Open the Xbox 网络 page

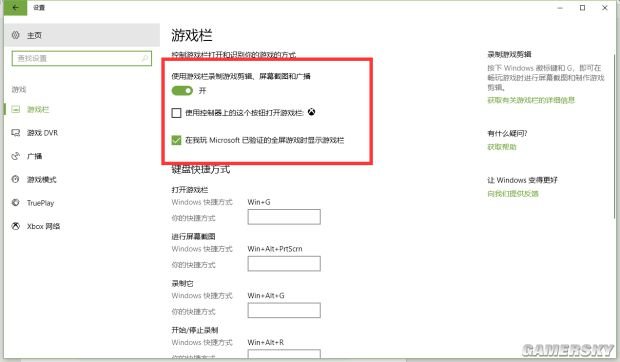82,226
